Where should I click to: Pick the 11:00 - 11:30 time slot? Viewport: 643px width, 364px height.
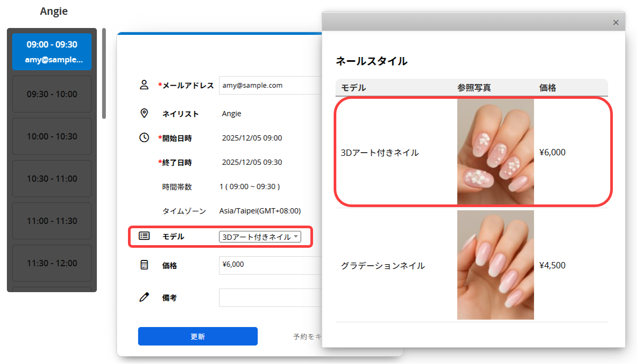[52, 221]
